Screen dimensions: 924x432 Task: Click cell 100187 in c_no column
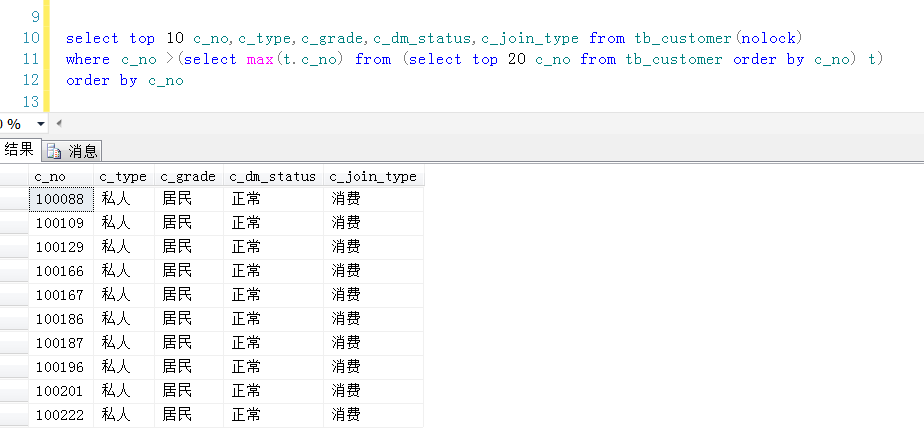pos(61,344)
